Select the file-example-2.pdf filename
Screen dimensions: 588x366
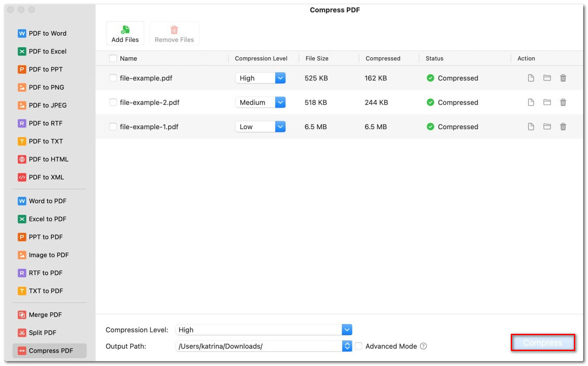pyautogui.click(x=150, y=102)
